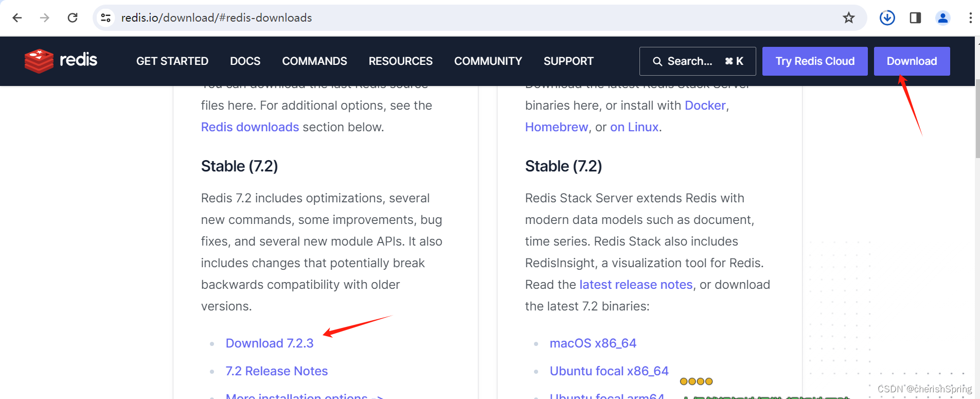
Task: Click the address bar URL
Action: [217, 18]
